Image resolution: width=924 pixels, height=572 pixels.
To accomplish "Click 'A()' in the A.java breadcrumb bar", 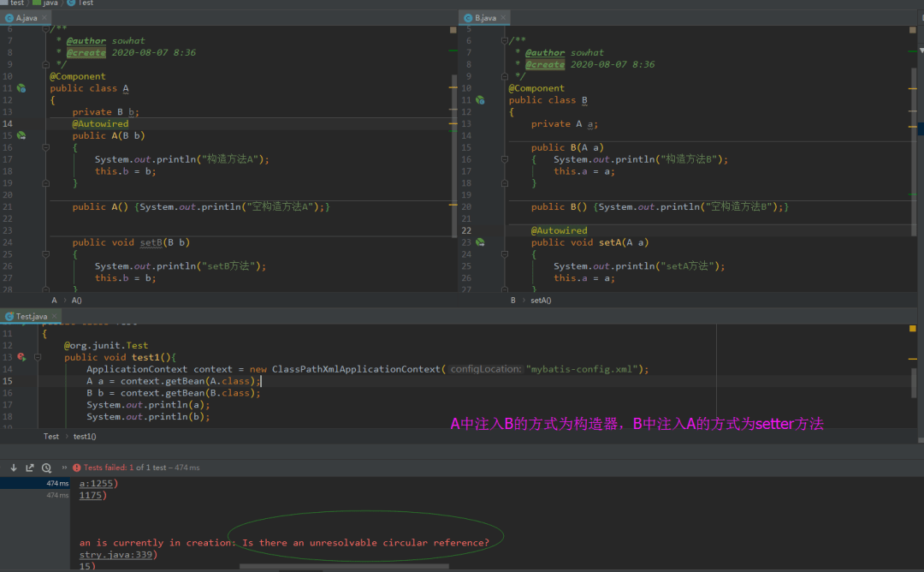I will coord(77,301).
